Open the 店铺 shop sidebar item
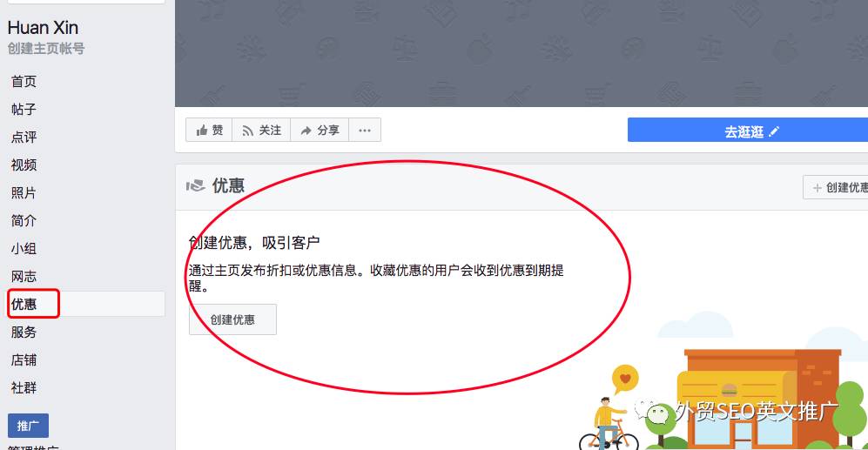The image size is (868, 450). click(24, 359)
